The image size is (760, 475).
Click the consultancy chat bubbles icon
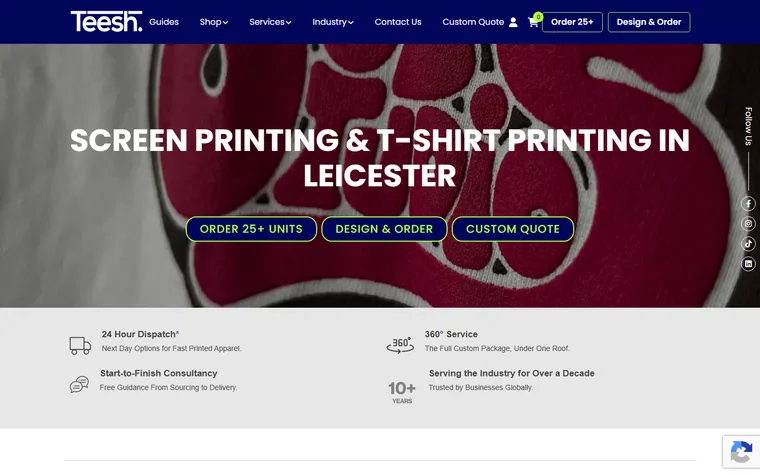pos(79,384)
